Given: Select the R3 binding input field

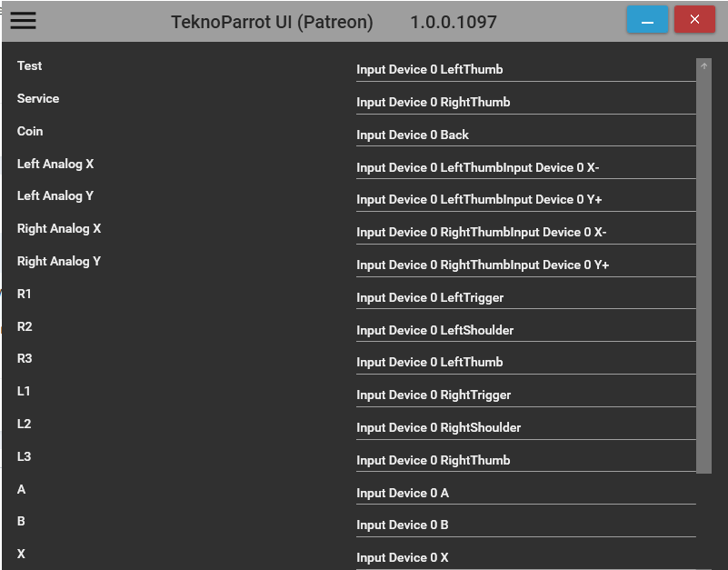Looking at the screenshot, I should [x=525, y=363].
